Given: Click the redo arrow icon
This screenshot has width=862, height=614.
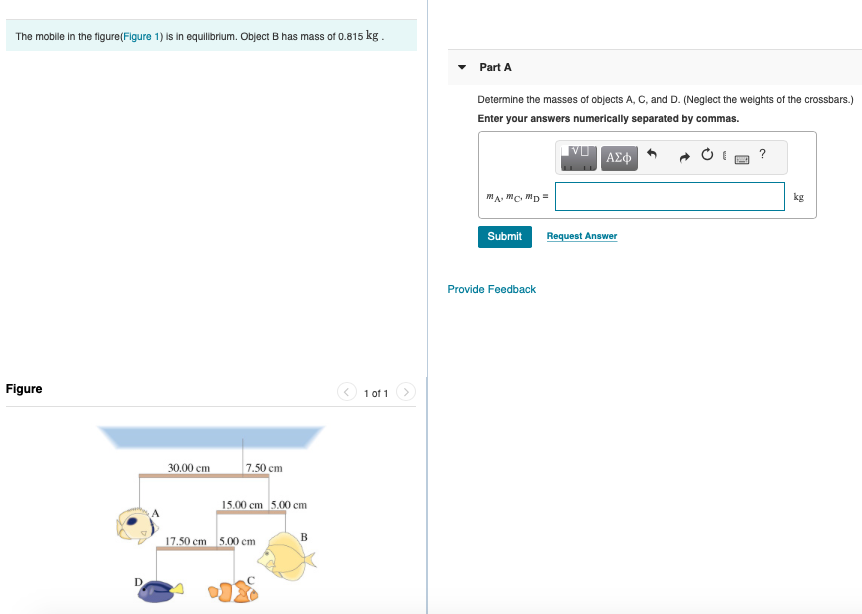Looking at the screenshot, I should point(684,158).
